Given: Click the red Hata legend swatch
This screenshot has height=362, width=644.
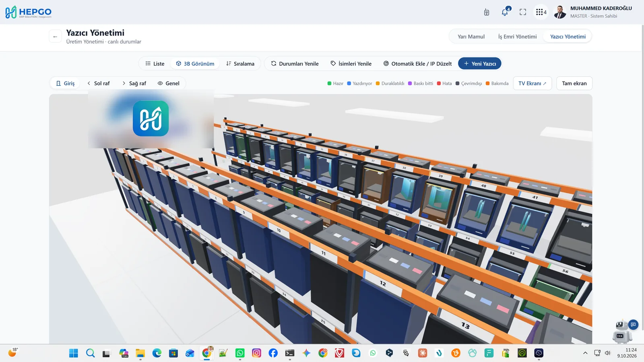Looking at the screenshot, I should pyautogui.click(x=439, y=84).
